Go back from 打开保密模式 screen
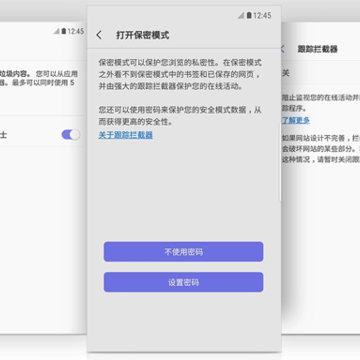360x360 pixels. [x=99, y=35]
